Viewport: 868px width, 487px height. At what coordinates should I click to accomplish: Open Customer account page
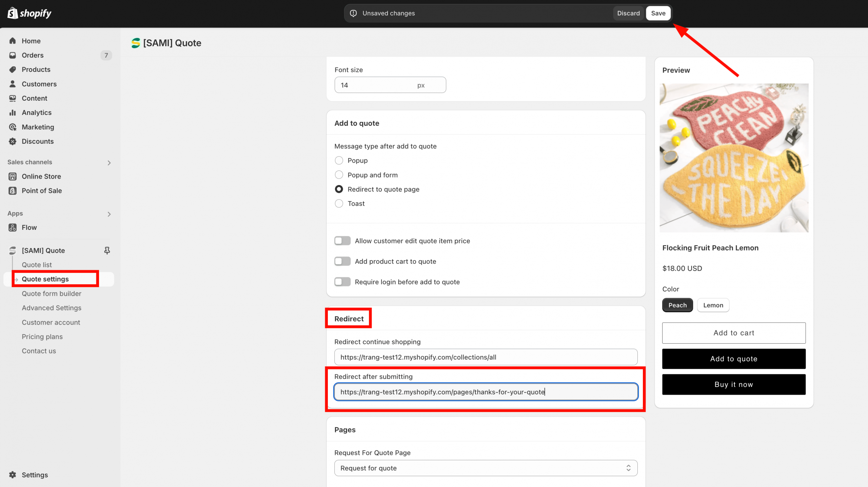pyautogui.click(x=51, y=322)
